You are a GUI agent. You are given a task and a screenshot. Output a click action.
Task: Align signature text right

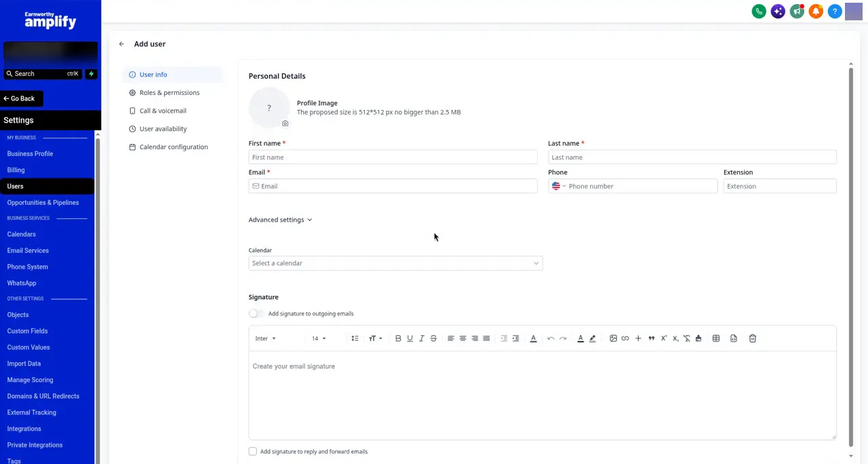click(475, 339)
